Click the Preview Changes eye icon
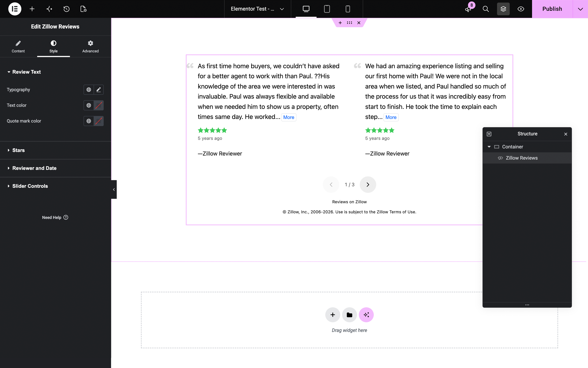Screen dimensions: 588x368 click(521, 9)
